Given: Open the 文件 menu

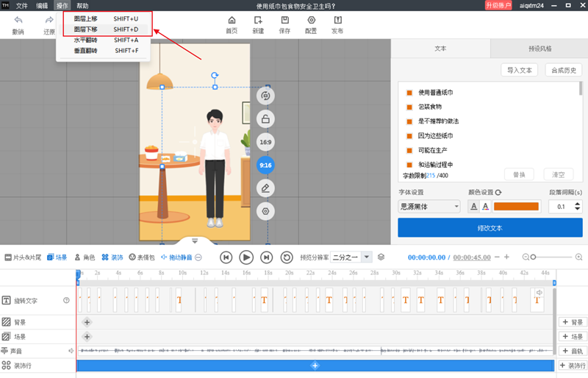Looking at the screenshot, I should 22,6.
